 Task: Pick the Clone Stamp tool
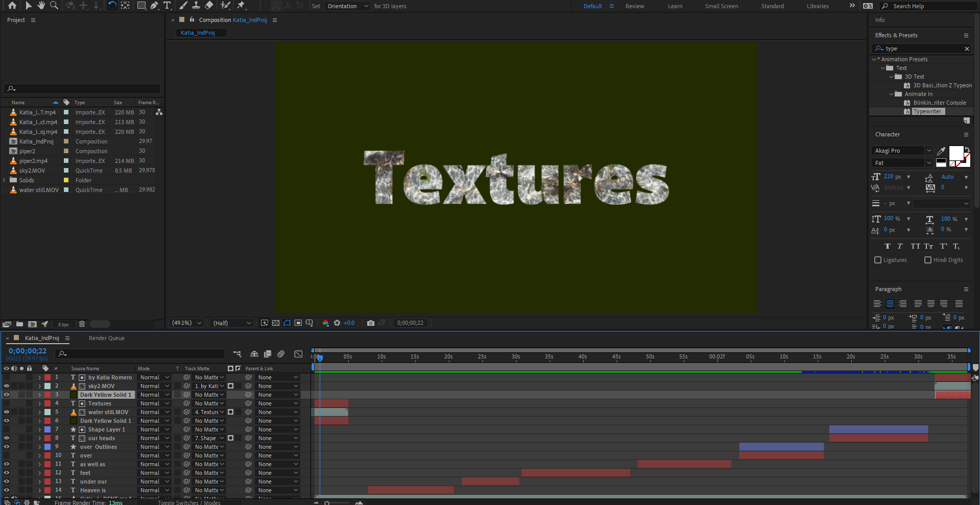[x=196, y=6]
